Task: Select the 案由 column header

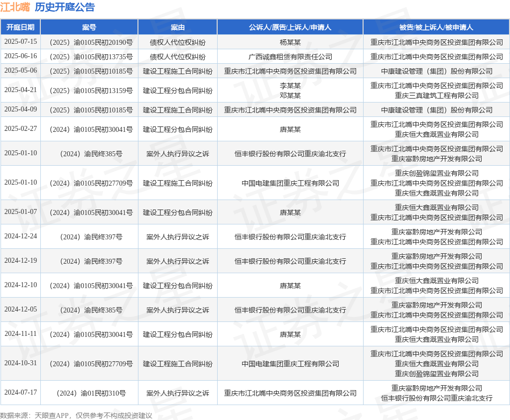Action: [x=178, y=27]
